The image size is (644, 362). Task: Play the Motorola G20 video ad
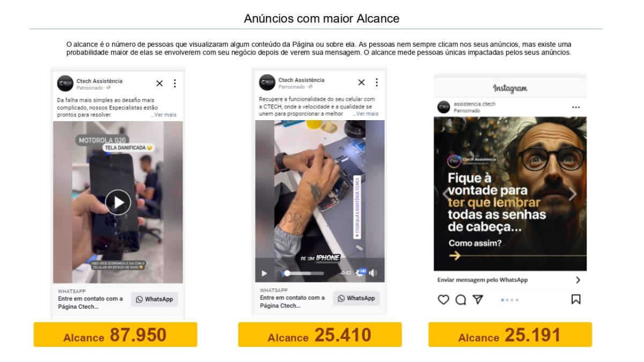click(118, 202)
